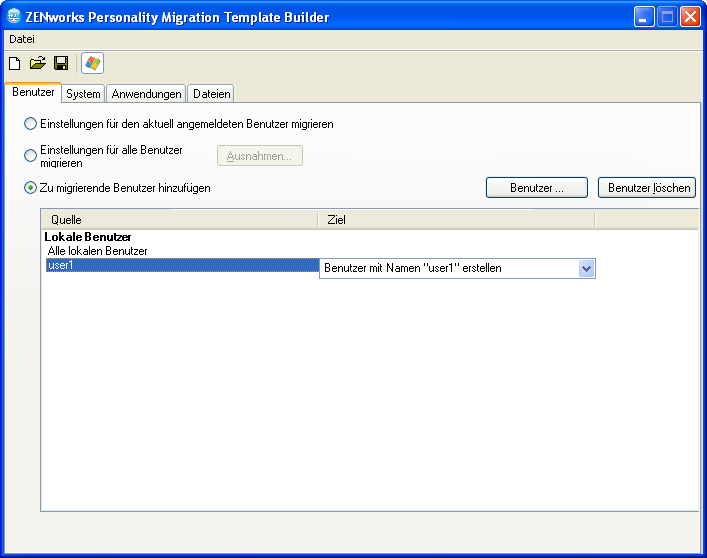The height and width of the screenshot is (558, 707).
Task: Click the Quelle column header
Action: pos(179,220)
